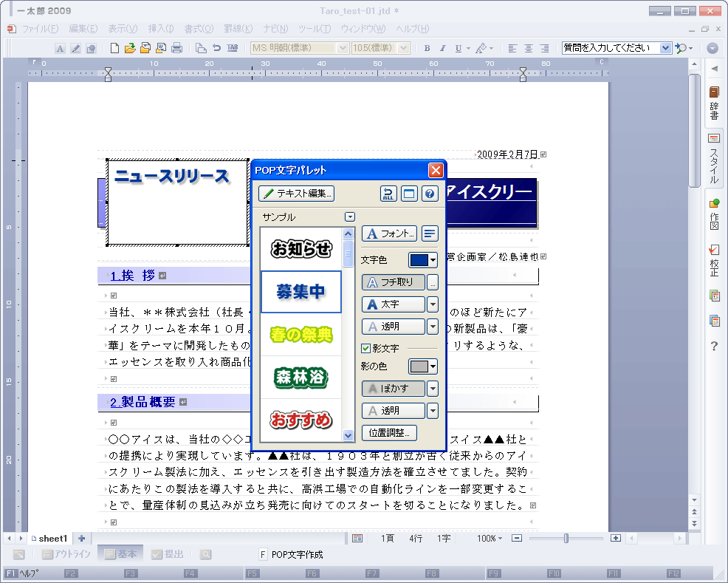Open the 文字色 color swatch dropdown

[423, 259]
